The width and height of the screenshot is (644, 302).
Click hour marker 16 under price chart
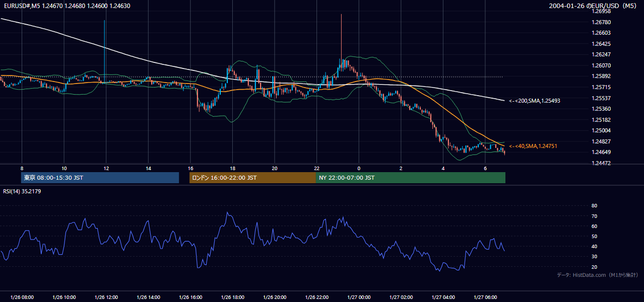[190, 168]
